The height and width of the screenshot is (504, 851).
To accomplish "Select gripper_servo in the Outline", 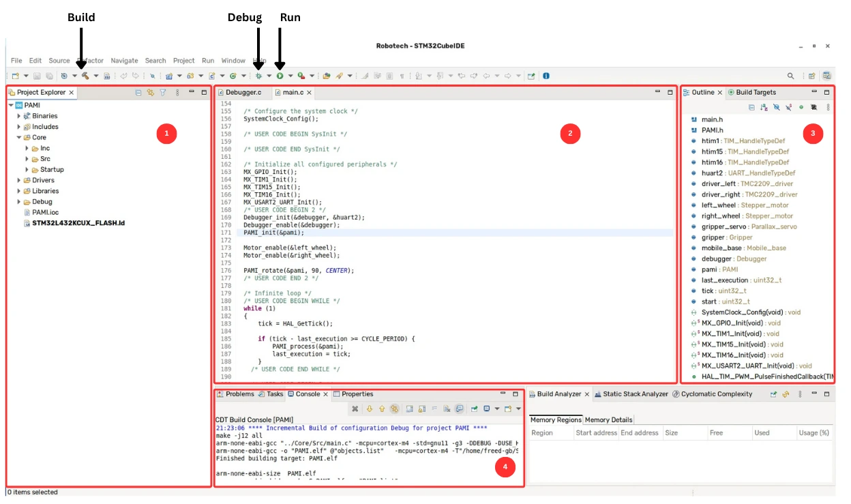I will (x=743, y=226).
